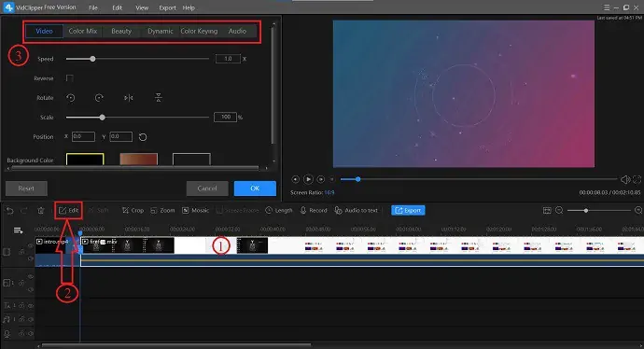Open the File menu
The image size is (644, 349).
coord(93,7)
